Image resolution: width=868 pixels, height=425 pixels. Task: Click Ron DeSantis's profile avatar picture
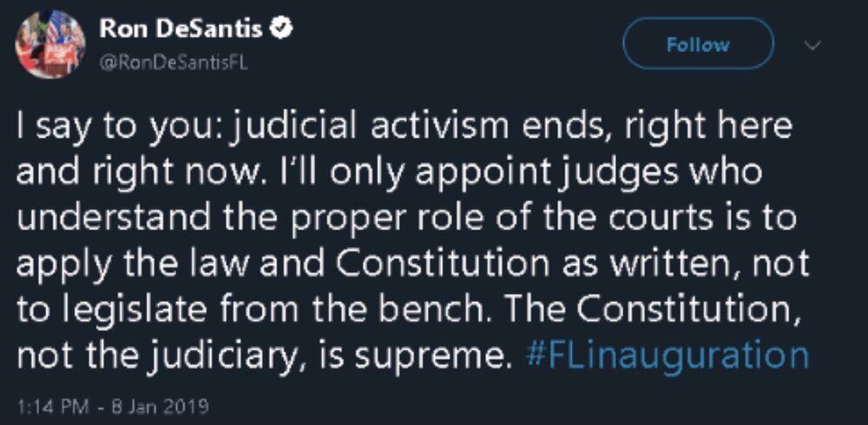[x=50, y=44]
